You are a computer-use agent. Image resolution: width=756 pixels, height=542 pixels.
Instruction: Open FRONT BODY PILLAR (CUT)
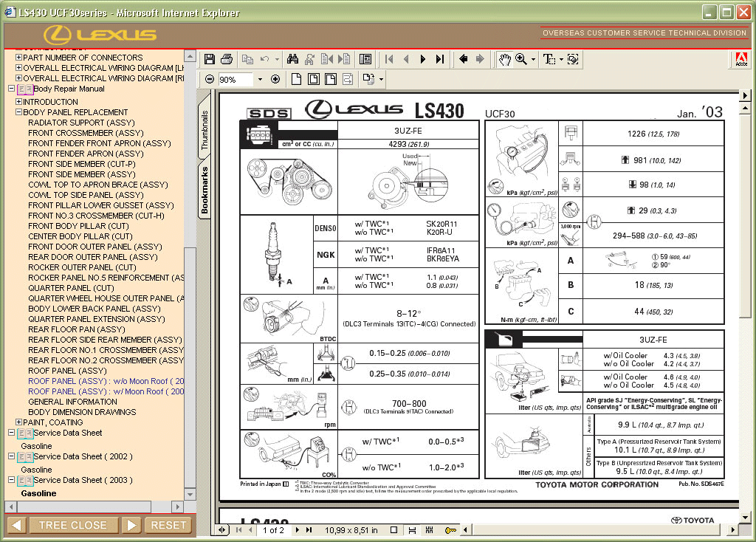click(78, 226)
